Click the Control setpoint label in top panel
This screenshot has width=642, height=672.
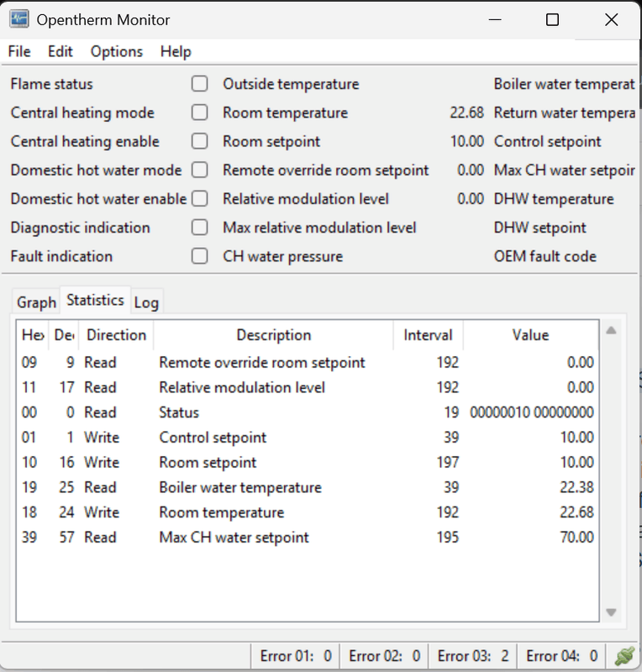pyautogui.click(x=548, y=141)
